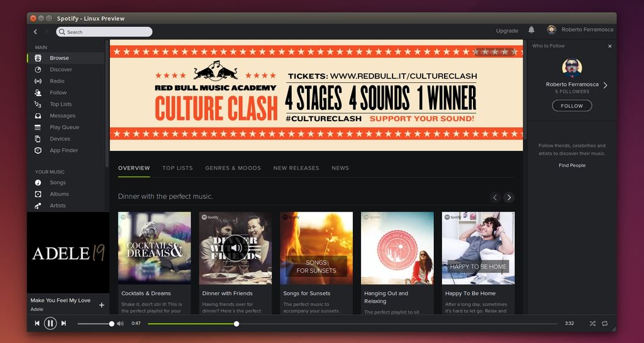Image resolution: width=644 pixels, height=343 pixels.
Task: Click the notifications bell icon
Action: point(531,30)
